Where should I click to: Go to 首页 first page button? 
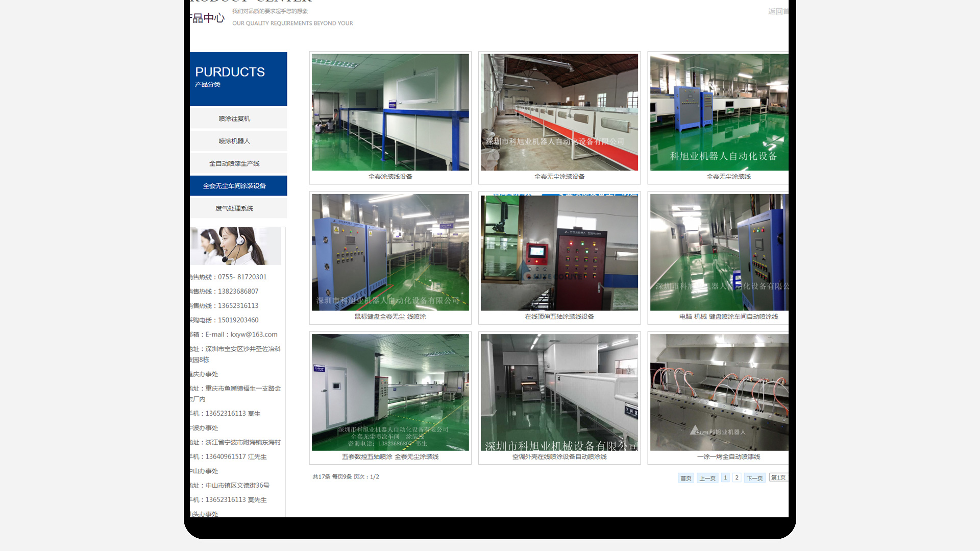click(685, 478)
